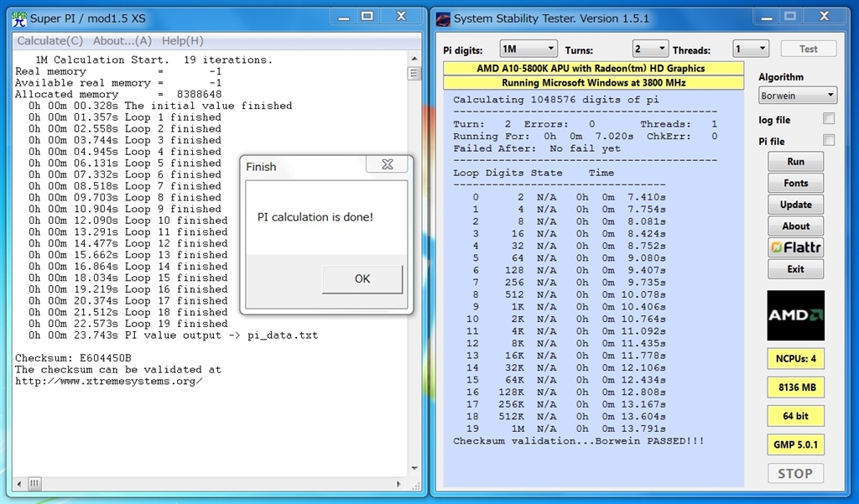Click the loop 10 2K row in Stability Tester

[566, 320]
